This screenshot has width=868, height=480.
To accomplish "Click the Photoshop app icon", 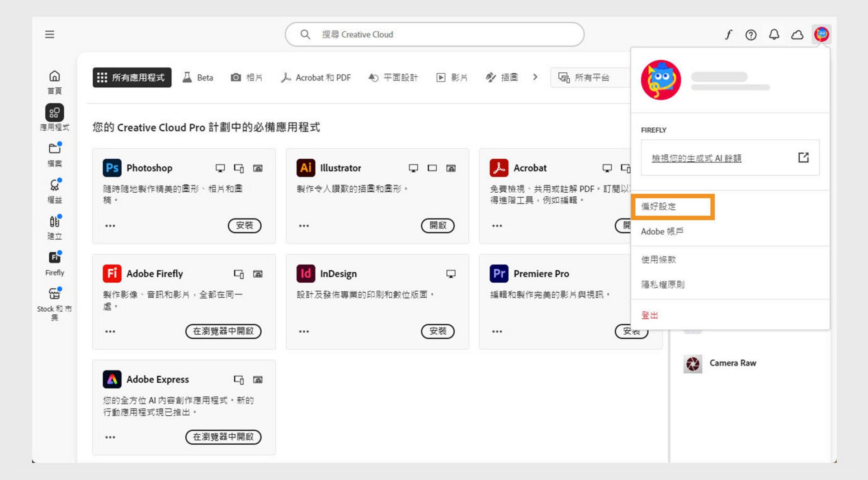I will pyautogui.click(x=112, y=168).
